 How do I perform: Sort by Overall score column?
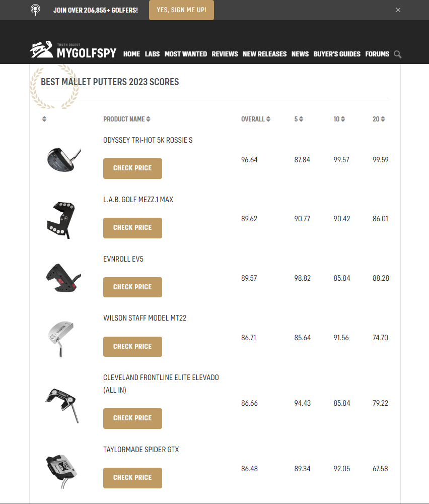click(x=268, y=119)
